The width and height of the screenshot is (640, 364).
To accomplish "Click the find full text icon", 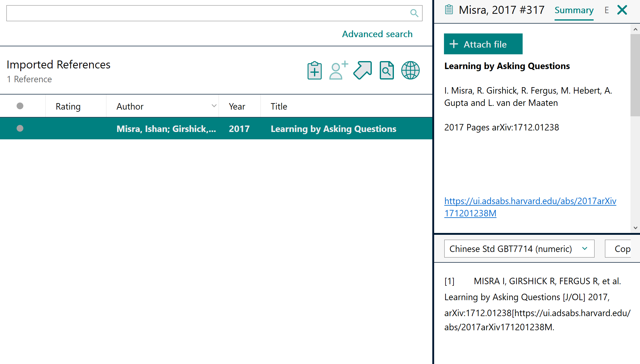I will pyautogui.click(x=387, y=71).
